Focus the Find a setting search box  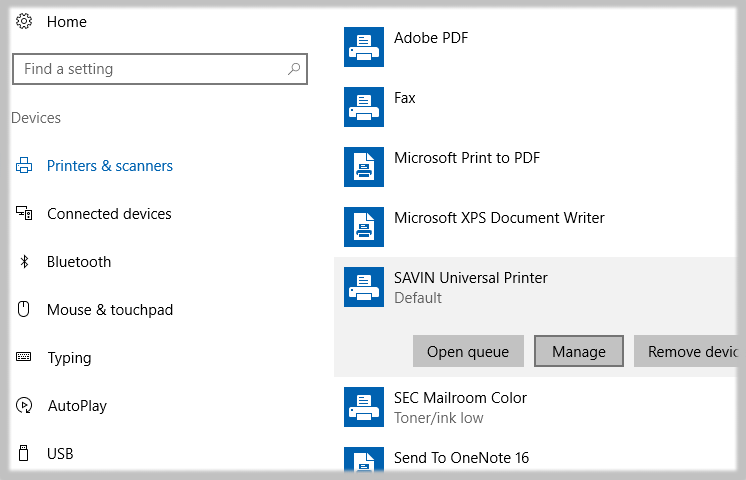pos(150,69)
